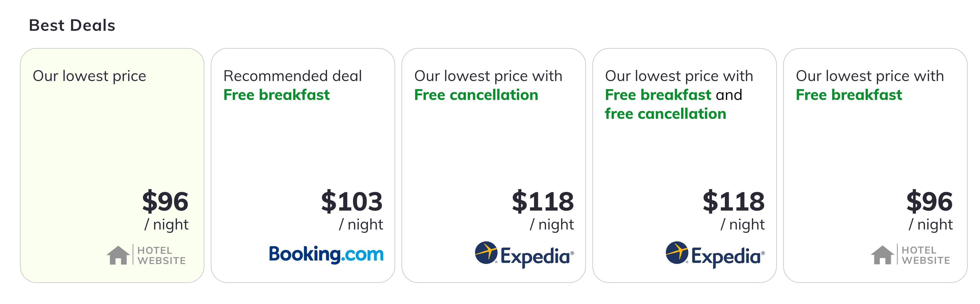Click the green Free breakfast label in the Booking.com card
This screenshot has width=980, height=304.
(276, 95)
